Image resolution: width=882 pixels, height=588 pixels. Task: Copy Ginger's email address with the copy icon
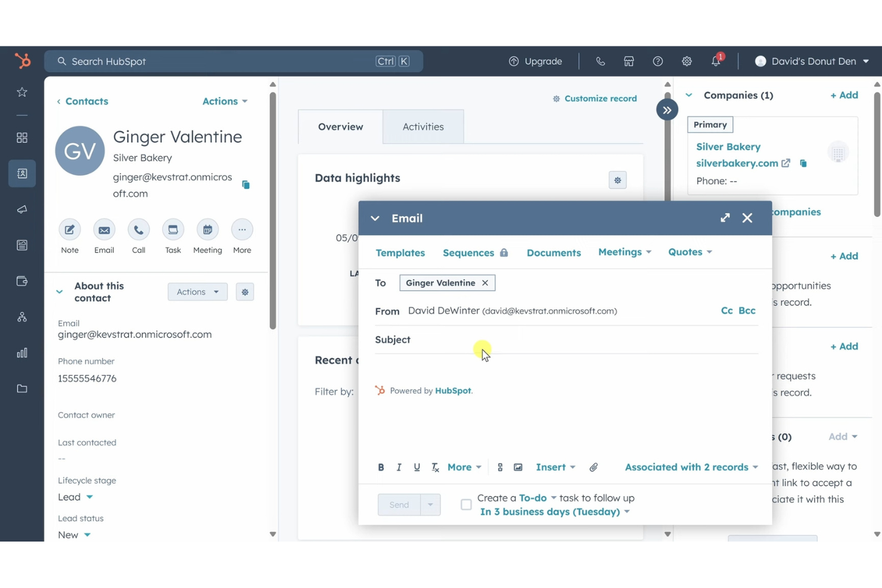246,184
